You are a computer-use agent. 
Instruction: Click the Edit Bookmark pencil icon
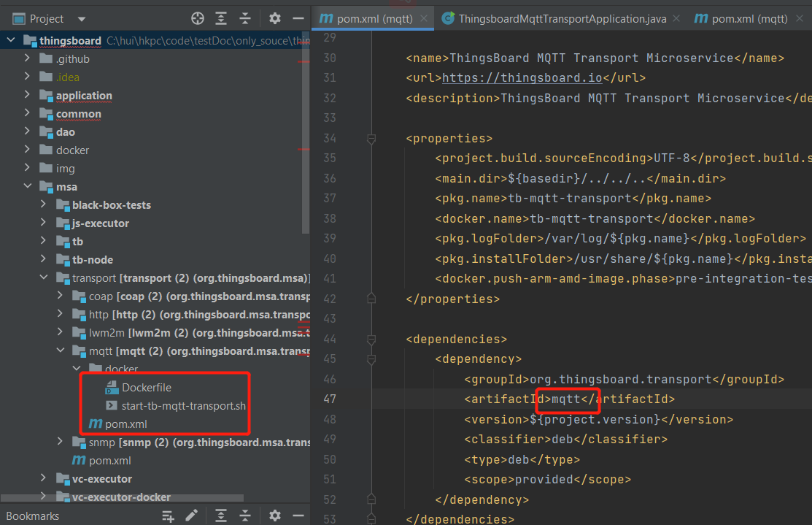192,516
